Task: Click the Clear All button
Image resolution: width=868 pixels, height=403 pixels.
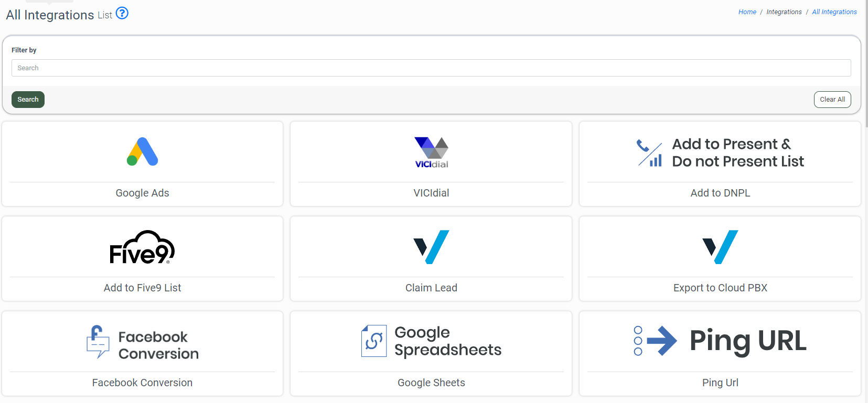Action: [832, 100]
